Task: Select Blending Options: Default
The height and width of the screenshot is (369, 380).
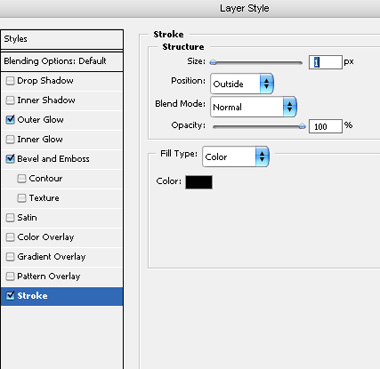Action: [62, 61]
